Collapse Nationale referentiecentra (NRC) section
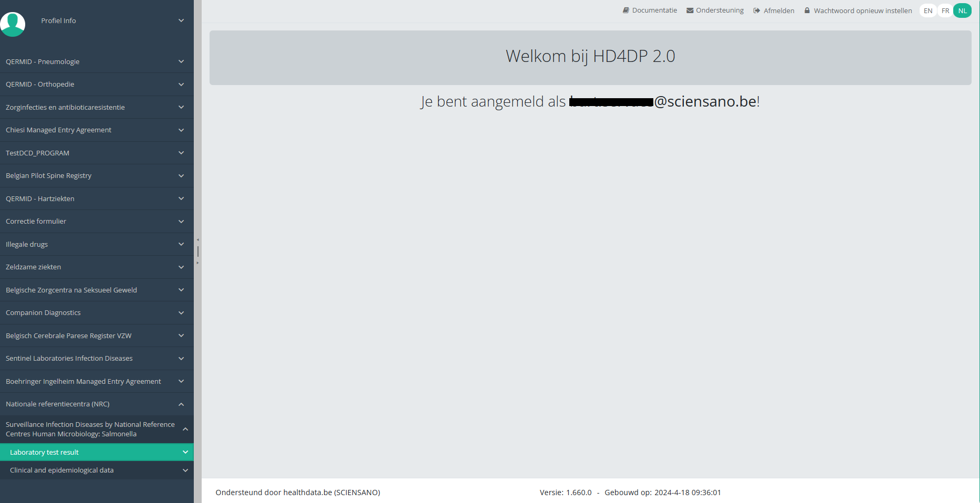Screen dimensions: 980x503 [x=97, y=404]
